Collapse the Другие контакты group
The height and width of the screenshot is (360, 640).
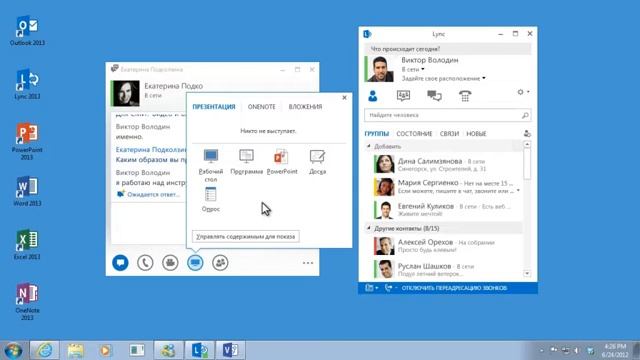click(369, 228)
